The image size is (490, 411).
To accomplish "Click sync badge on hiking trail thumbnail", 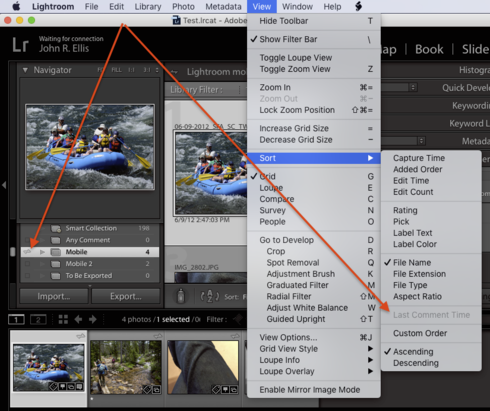I will [158, 336].
